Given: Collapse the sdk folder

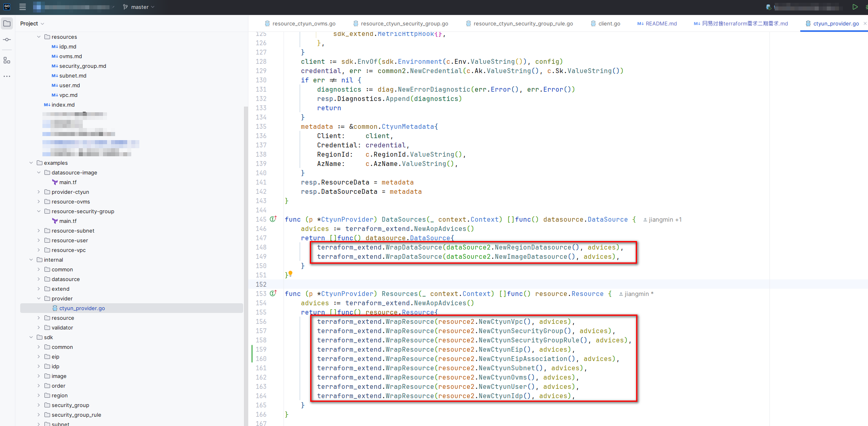Looking at the screenshot, I should [31, 337].
